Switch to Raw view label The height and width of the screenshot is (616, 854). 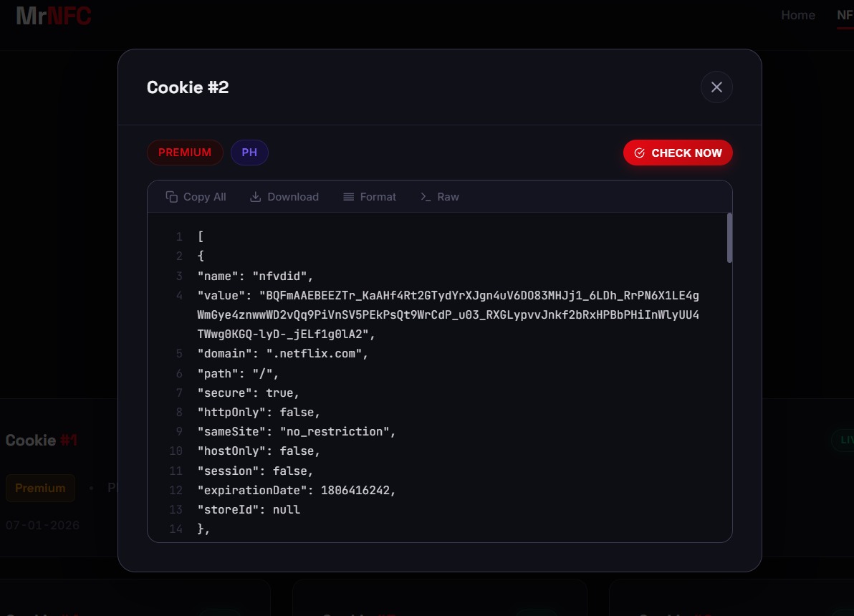pyautogui.click(x=448, y=197)
